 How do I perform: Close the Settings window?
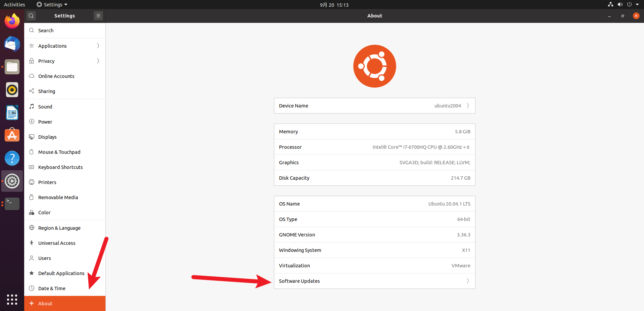click(x=636, y=16)
